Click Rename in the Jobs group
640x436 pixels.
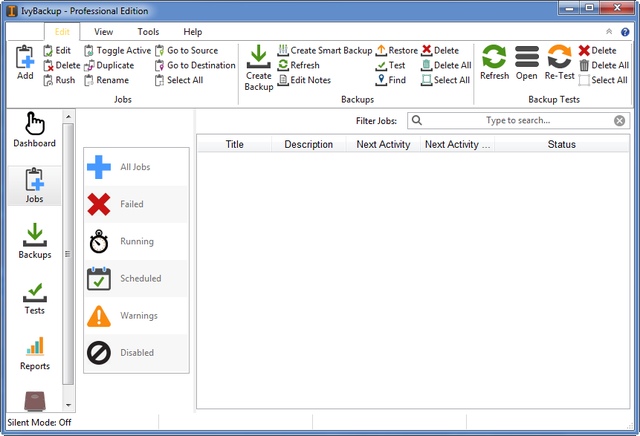107,80
